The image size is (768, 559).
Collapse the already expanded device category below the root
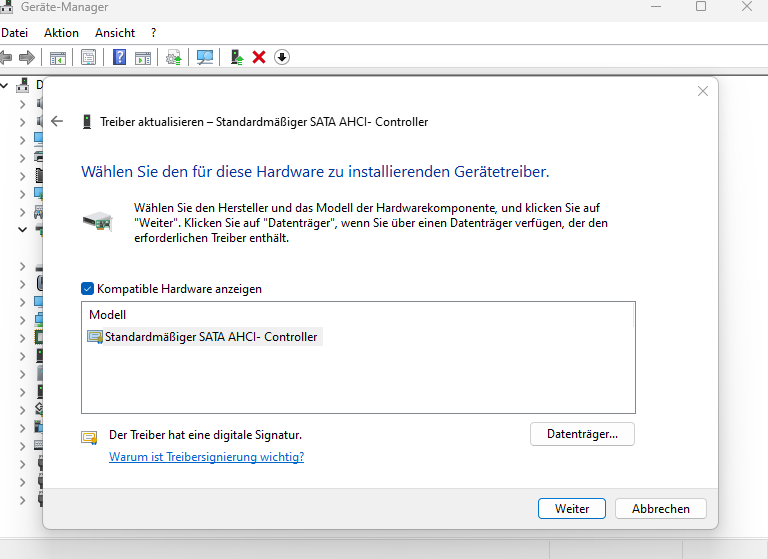[x=22, y=229]
